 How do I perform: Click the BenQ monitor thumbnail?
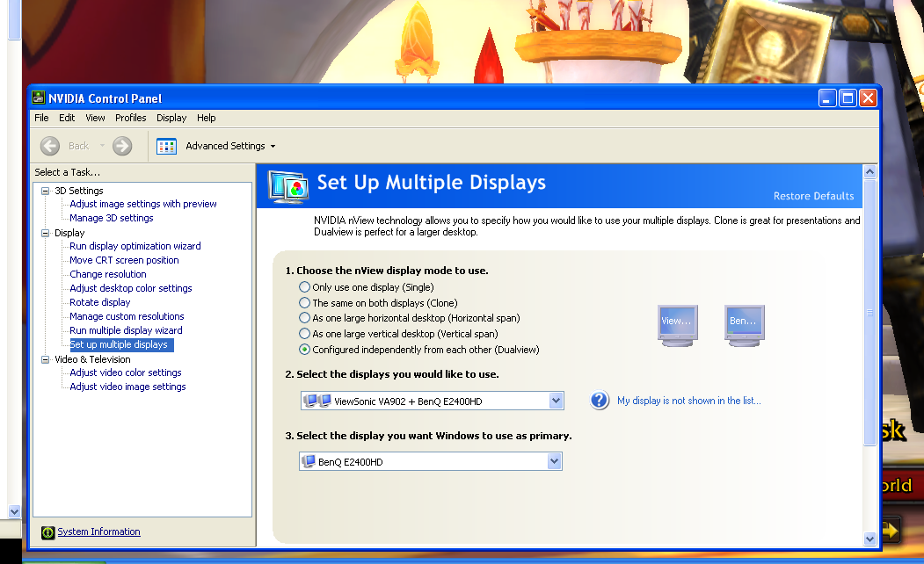(x=745, y=326)
